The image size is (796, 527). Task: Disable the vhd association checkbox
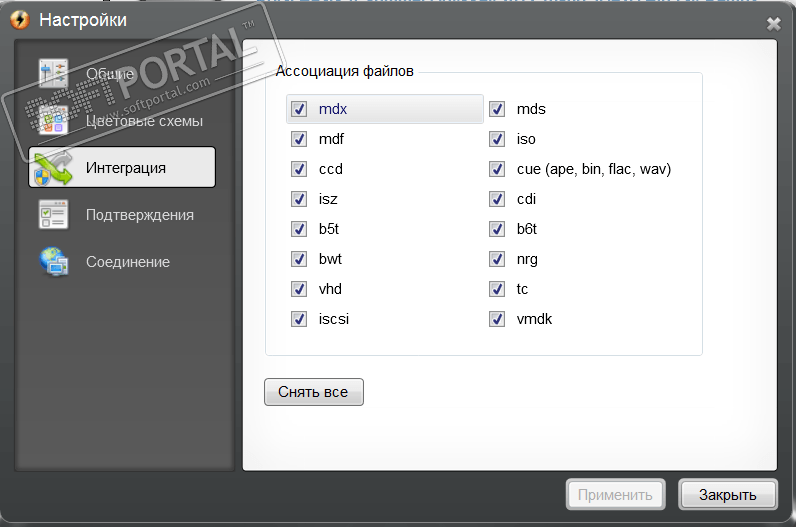pos(298,289)
